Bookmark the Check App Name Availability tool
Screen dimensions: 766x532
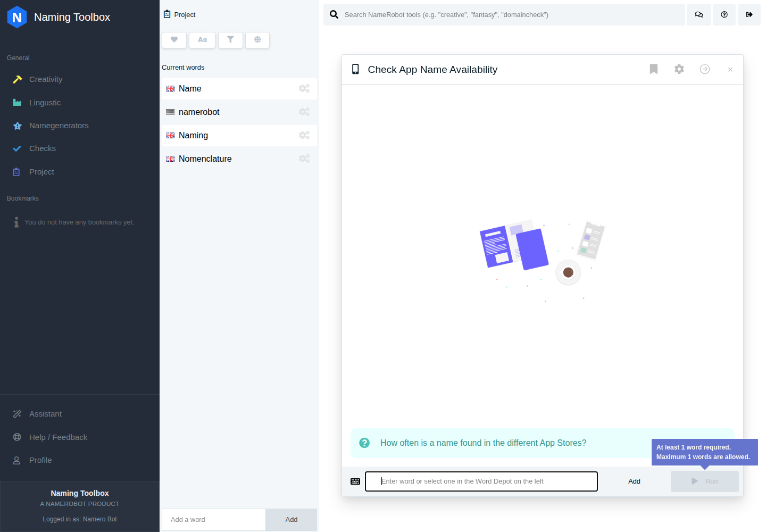pos(654,69)
